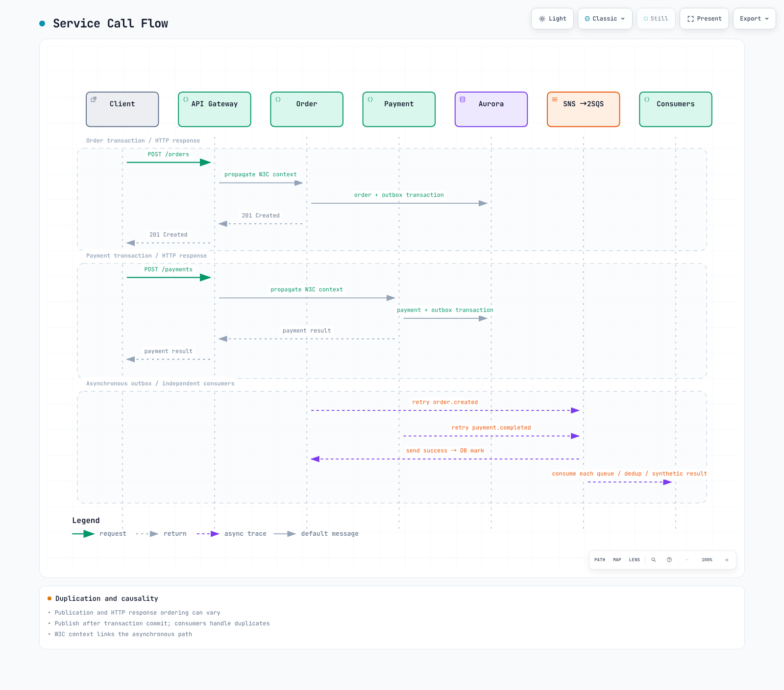Click the database icon on Aurora node

click(463, 99)
